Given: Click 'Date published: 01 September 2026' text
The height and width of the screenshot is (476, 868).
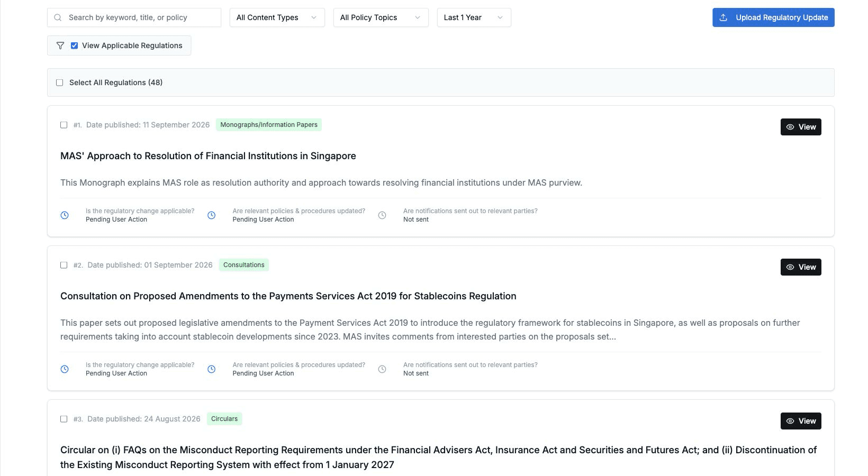Looking at the screenshot, I should coord(150,265).
